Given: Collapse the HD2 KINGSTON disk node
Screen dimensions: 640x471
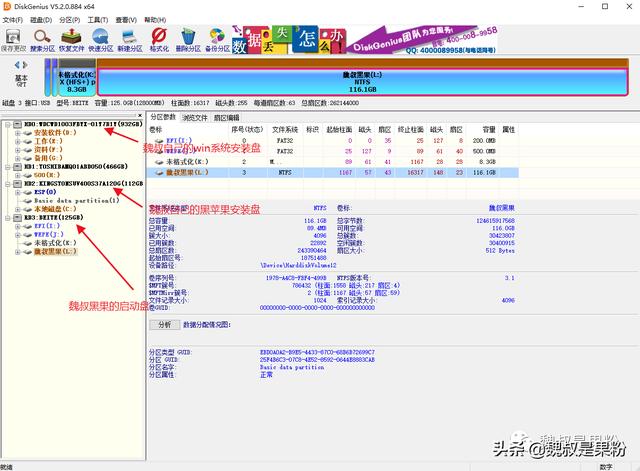Looking at the screenshot, I should click(x=8, y=184).
